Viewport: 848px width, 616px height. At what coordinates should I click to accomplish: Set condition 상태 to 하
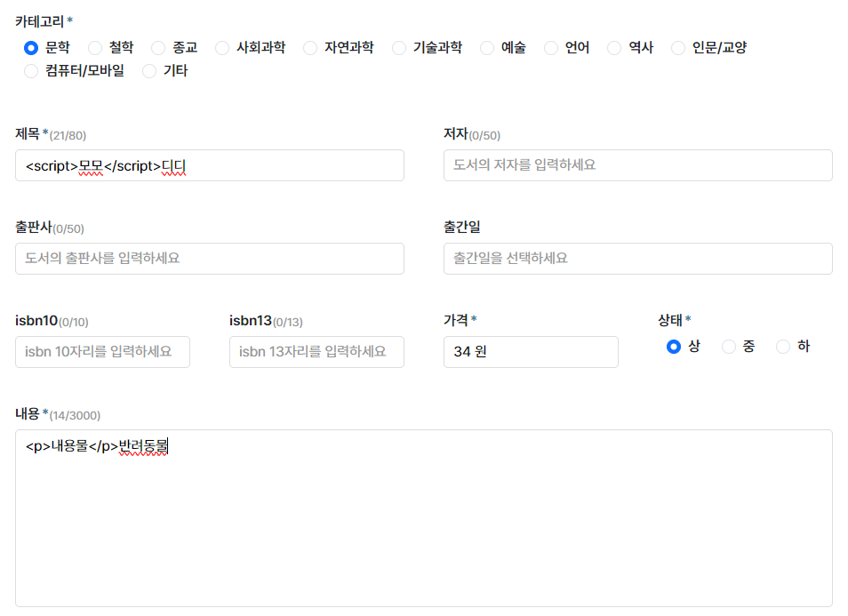pos(783,347)
